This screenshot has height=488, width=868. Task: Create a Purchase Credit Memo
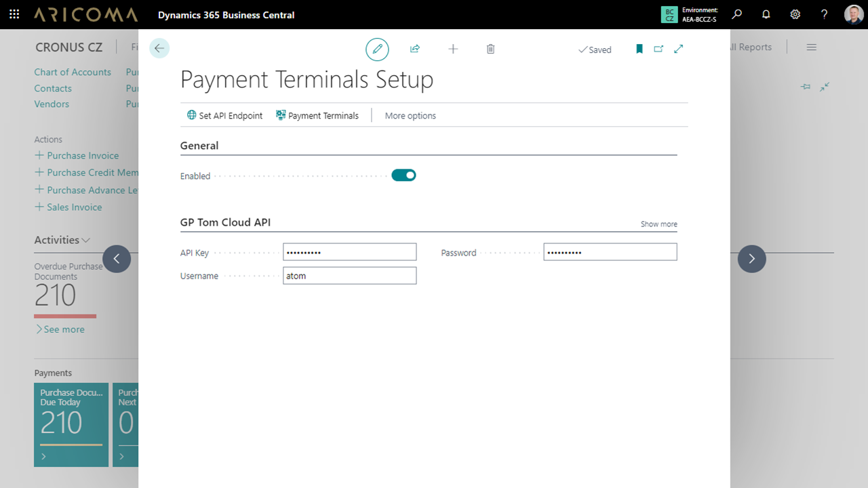pyautogui.click(x=86, y=173)
